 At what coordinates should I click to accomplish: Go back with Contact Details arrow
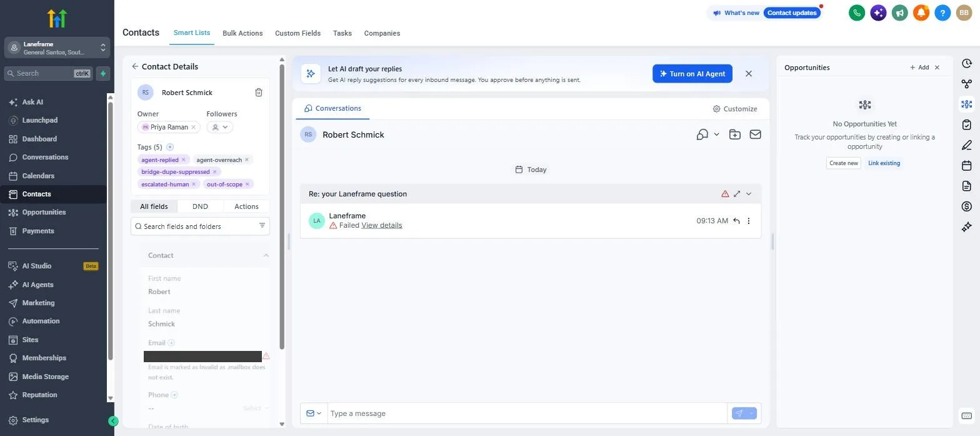pyautogui.click(x=135, y=66)
